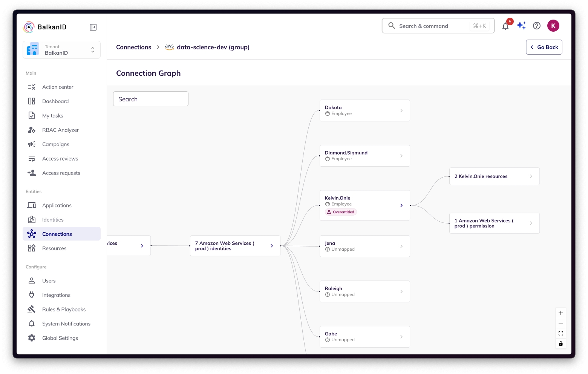Open the AI sparkle assistant
The height and width of the screenshot is (374, 588).
[x=521, y=26]
